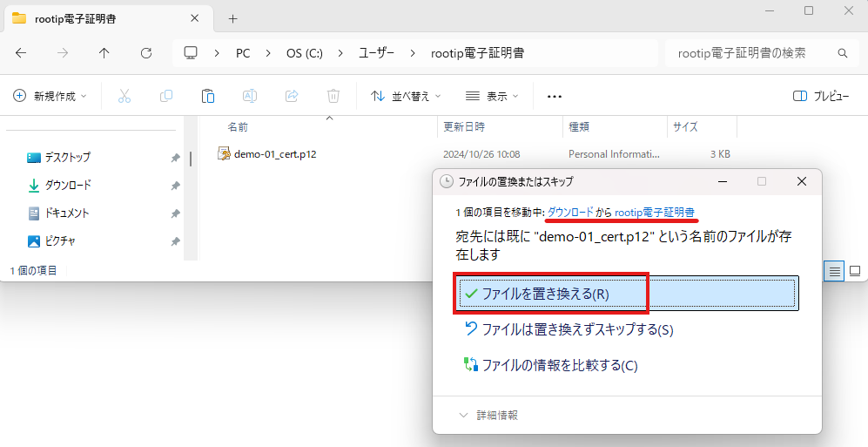Switch to details view layout icon

835,271
